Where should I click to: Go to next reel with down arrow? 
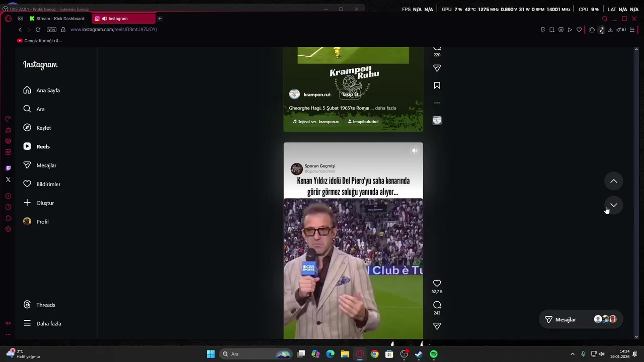(x=614, y=205)
